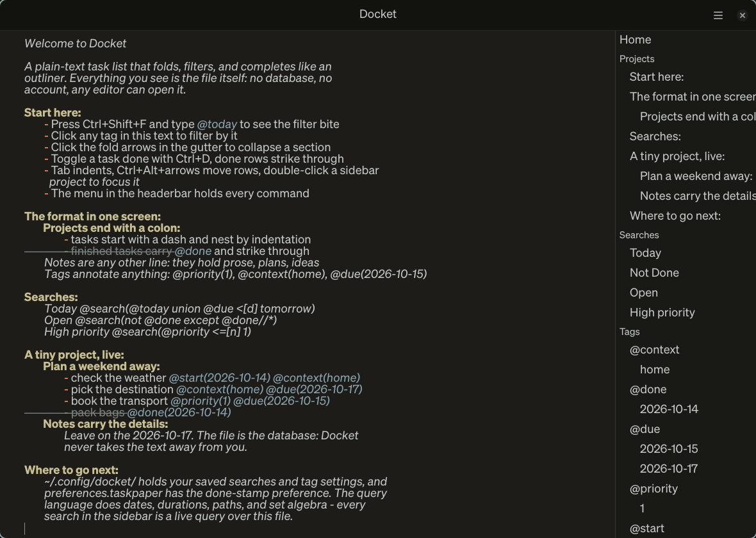Click 'Projects end with a colon:' editor heading
This screenshot has height=538, width=756.
[111, 228]
